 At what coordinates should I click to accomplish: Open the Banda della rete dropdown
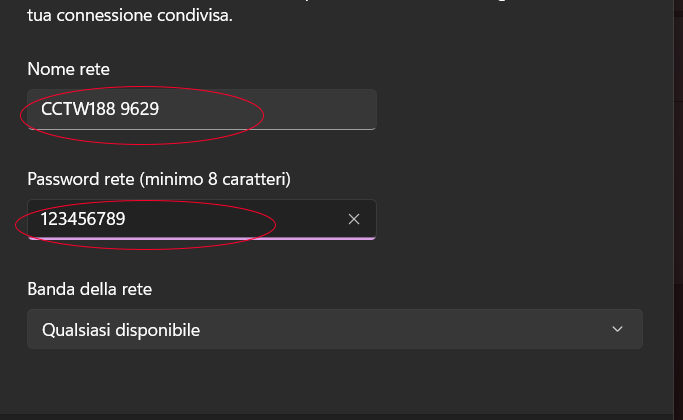(x=334, y=329)
